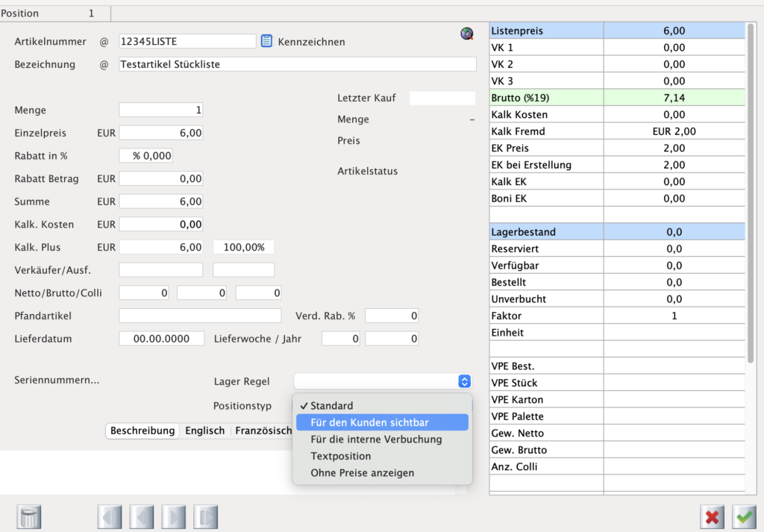Pick 'Ohne Preise anzeigen' option

[362, 473]
